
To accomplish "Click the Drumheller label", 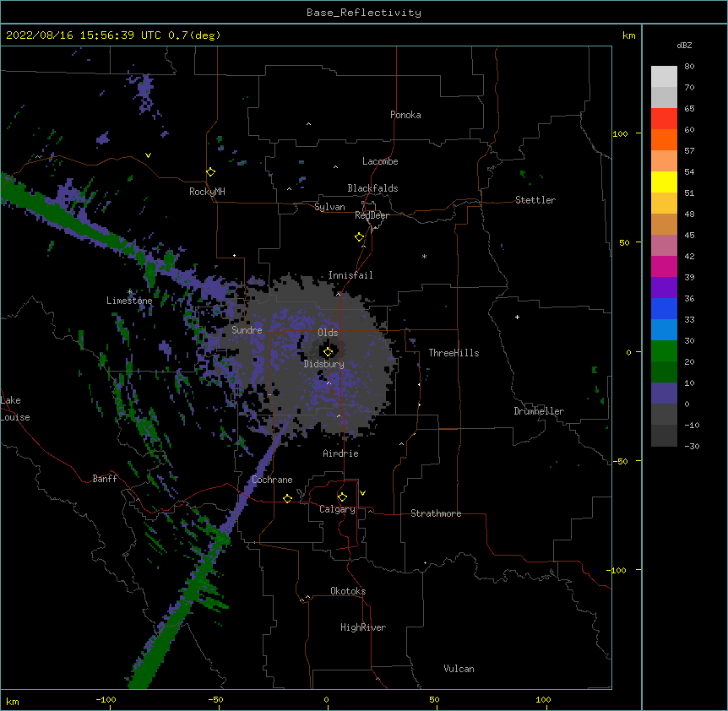I will pos(539,411).
